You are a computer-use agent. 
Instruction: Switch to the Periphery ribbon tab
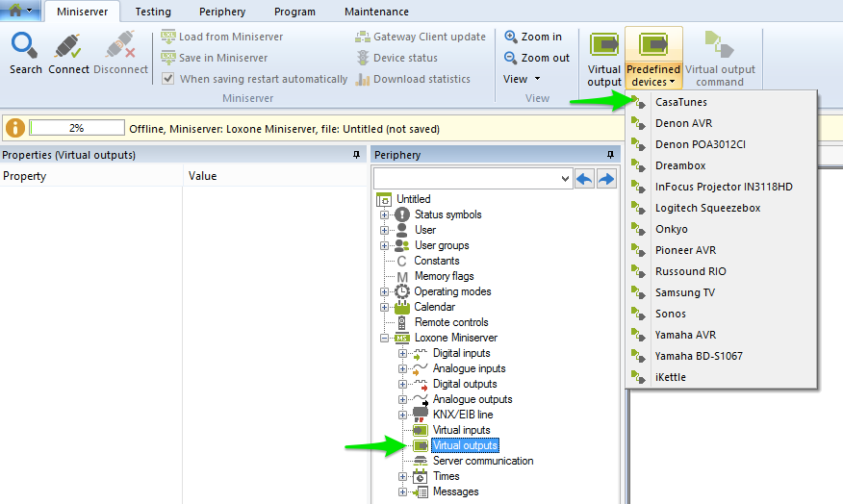222,12
